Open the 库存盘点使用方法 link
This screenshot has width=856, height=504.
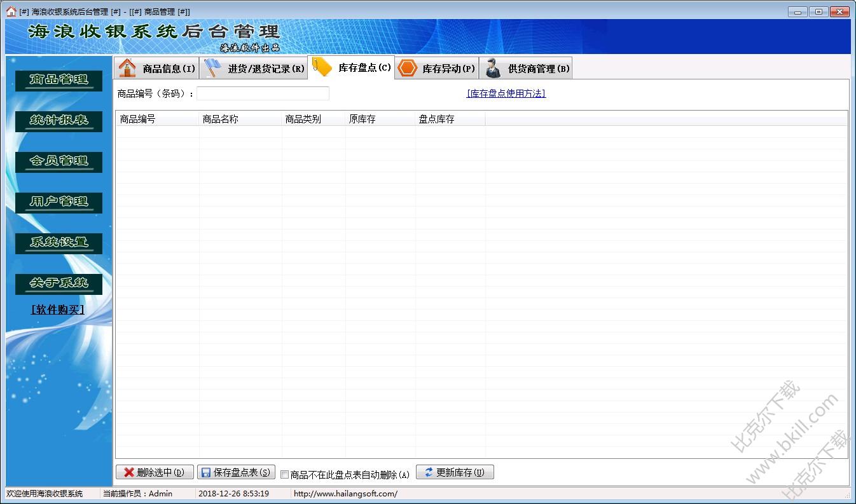(506, 93)
